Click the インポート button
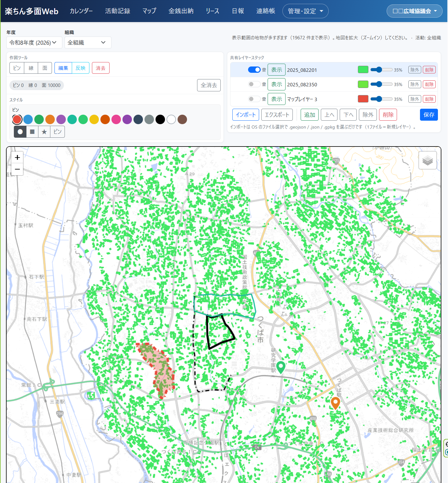Image resolution: width=448 pixels, height=483 pixels. tap(246, 115)
